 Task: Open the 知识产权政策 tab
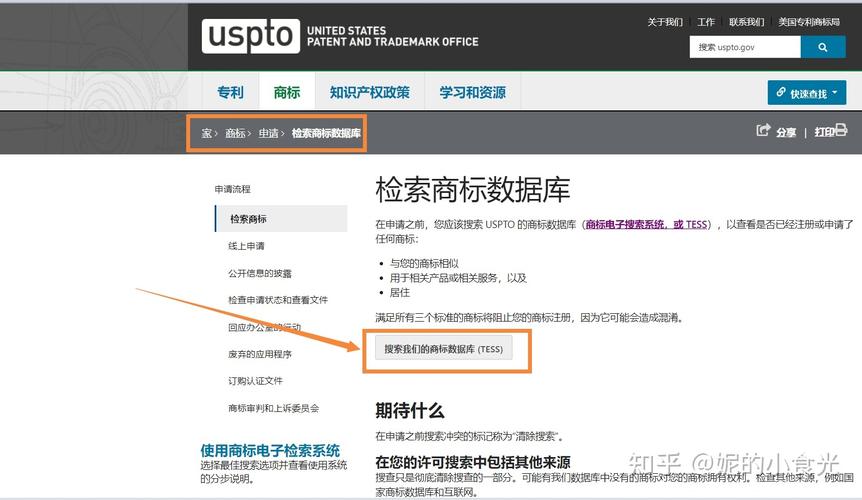tap(370, 92)
